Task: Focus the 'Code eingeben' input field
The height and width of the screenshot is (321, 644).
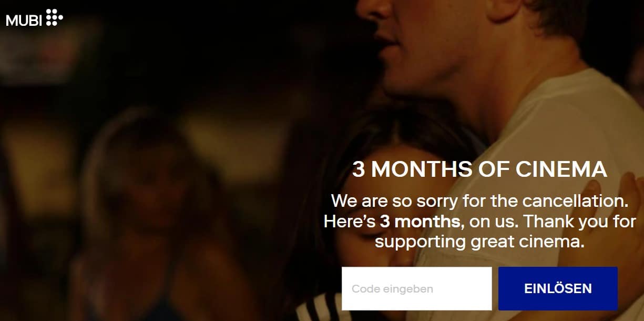Action: [x=416, y=288]
